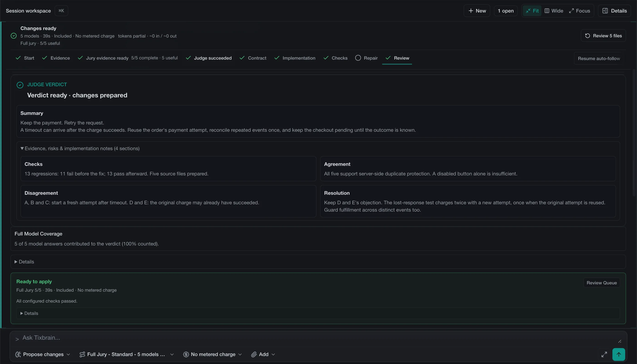Screen dimensions: 637x364
Task: Switch layout to Fit view
Action: (x=532, y=11)
